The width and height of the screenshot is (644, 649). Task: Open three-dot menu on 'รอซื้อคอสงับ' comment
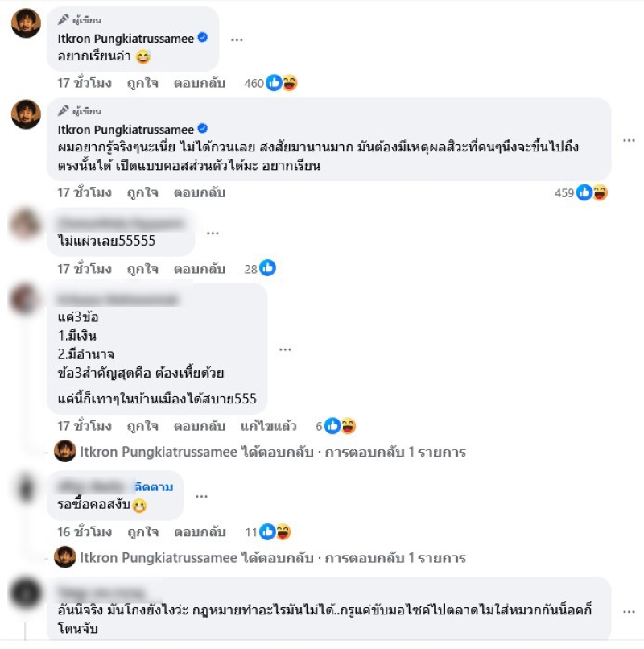[201, 496]
